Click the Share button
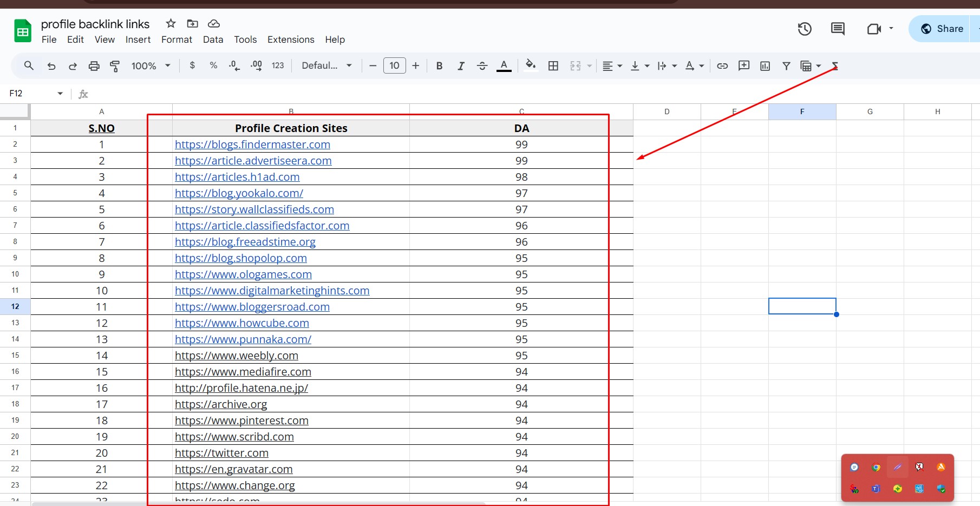The image size is (980, 506). click(x=943, y=29)
